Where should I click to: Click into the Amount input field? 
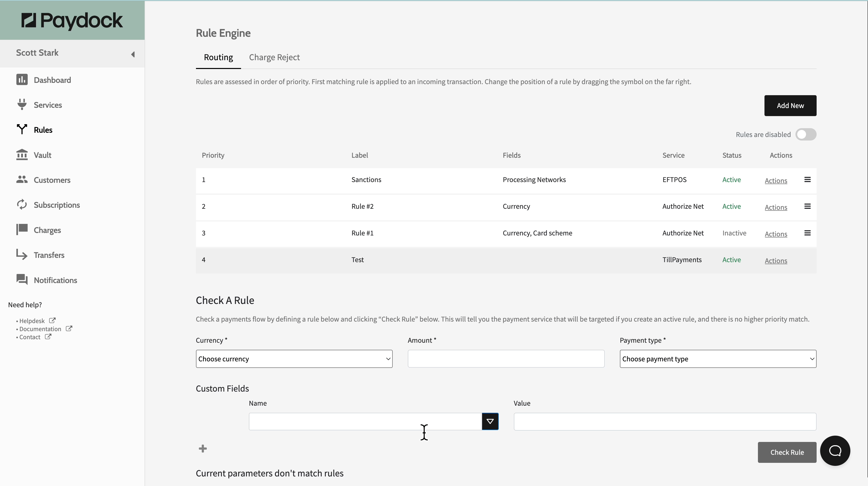pos(506,359)
